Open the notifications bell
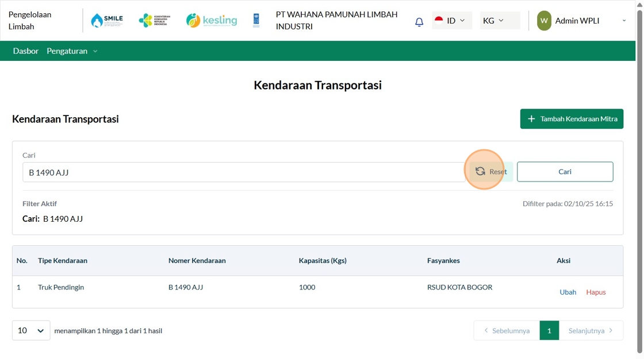The height and width of the screenshot is (359, 644). [x=419, y=22]
